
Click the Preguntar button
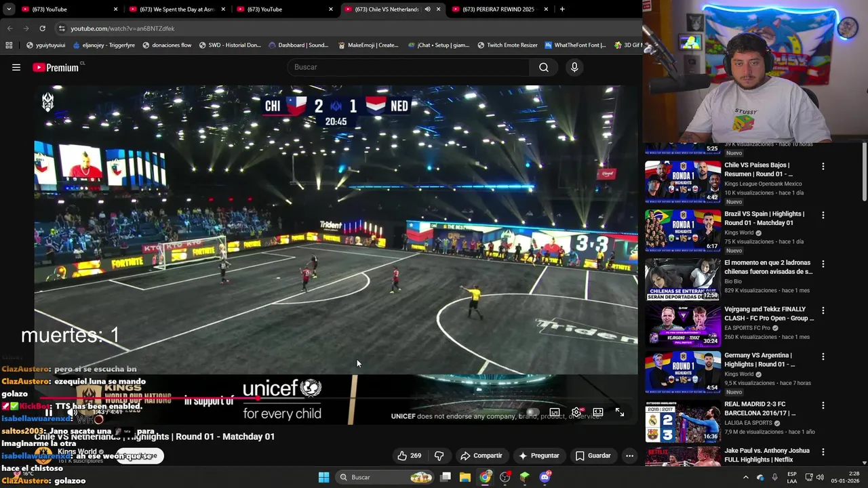point(539,455)
